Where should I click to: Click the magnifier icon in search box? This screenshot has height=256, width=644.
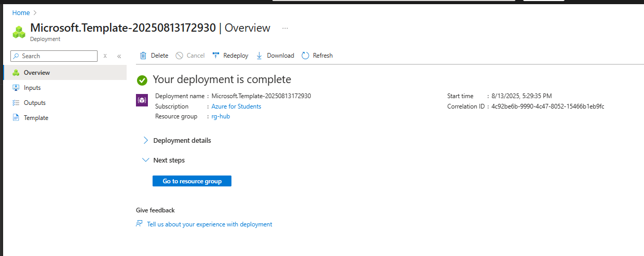click(x=17, y=56)
